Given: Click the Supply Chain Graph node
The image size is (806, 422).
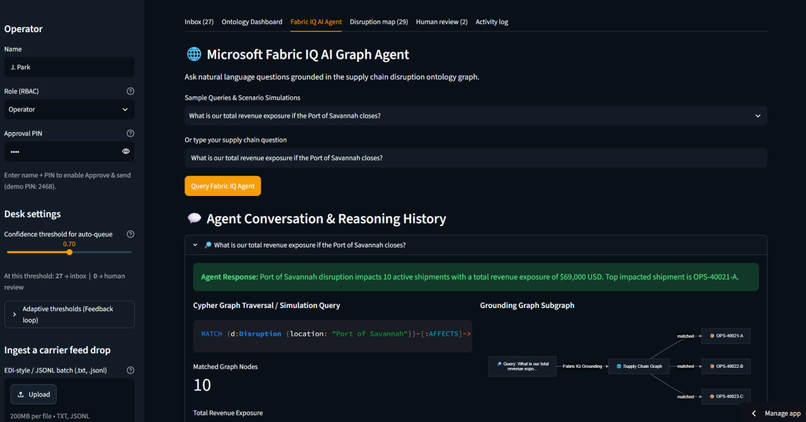Looking at the screenshot, I should coord(639,366).
